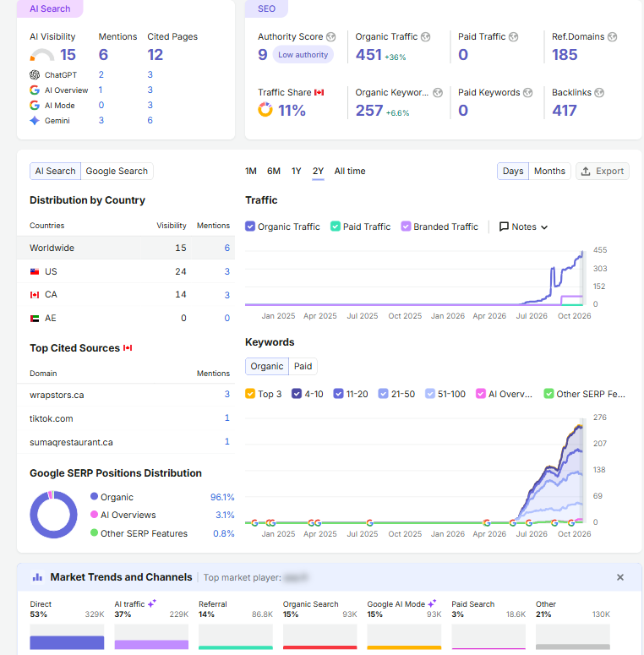Toggle the Other SERP Features checkbox
This screenshot has height=655, width=644.
point(548,394)
